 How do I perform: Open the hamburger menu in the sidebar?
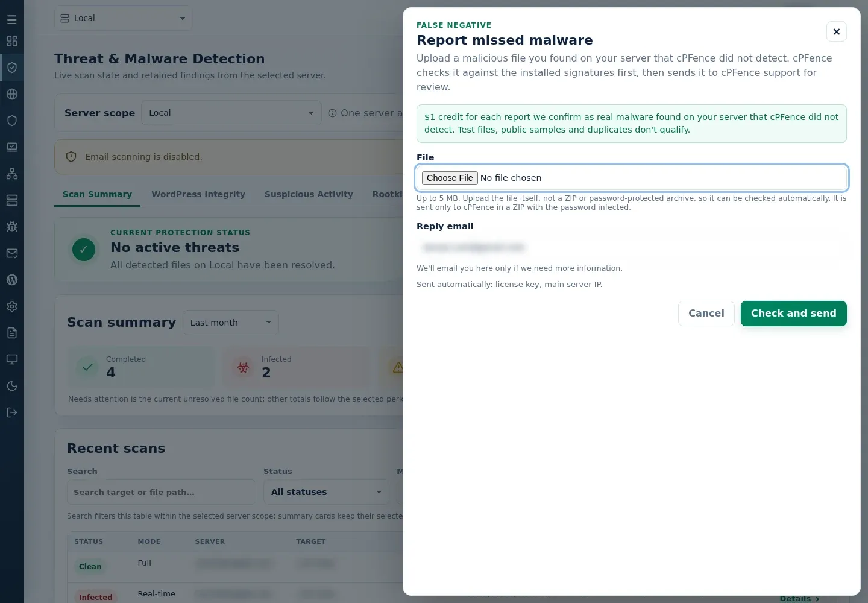12,19
